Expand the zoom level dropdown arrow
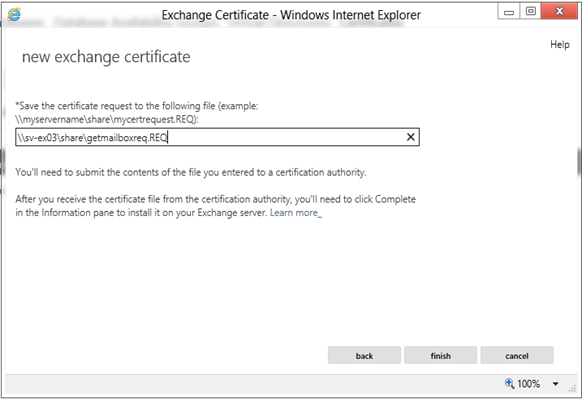582x400 pixels. click(x=556, y=384)
